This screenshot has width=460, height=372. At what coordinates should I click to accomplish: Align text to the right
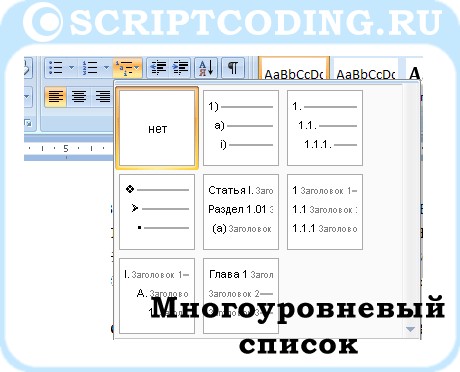102,97
